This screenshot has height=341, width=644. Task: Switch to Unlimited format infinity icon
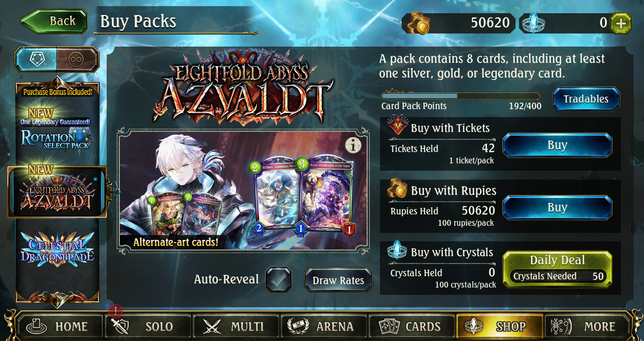[x=77, y=59]
